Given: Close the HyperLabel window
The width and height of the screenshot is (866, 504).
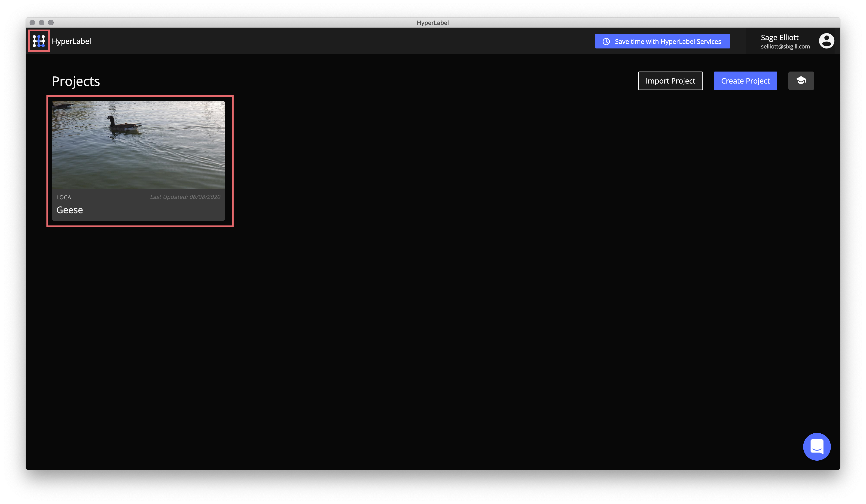Looking at the screenshot, I should coord(32,23).
